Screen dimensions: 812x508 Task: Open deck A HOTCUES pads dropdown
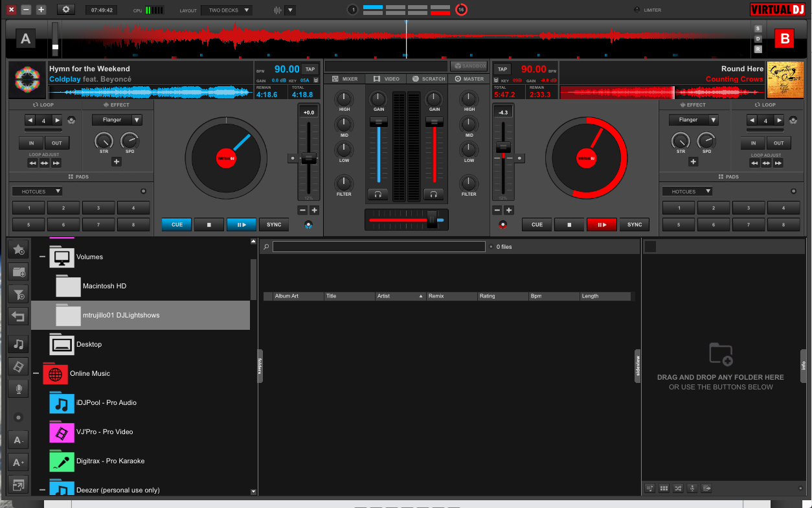coord(37,191)
